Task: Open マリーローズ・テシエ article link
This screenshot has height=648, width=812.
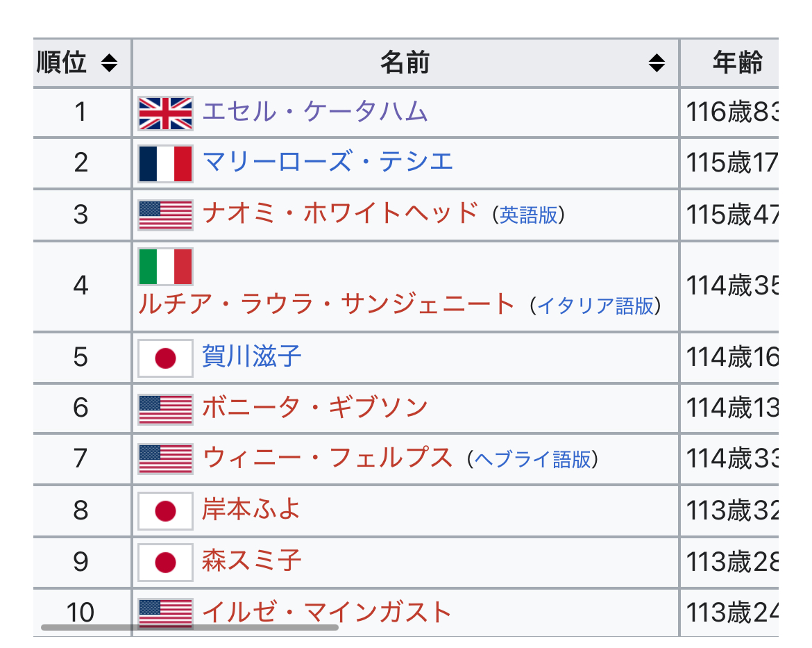Action: (x=328, y=163)
